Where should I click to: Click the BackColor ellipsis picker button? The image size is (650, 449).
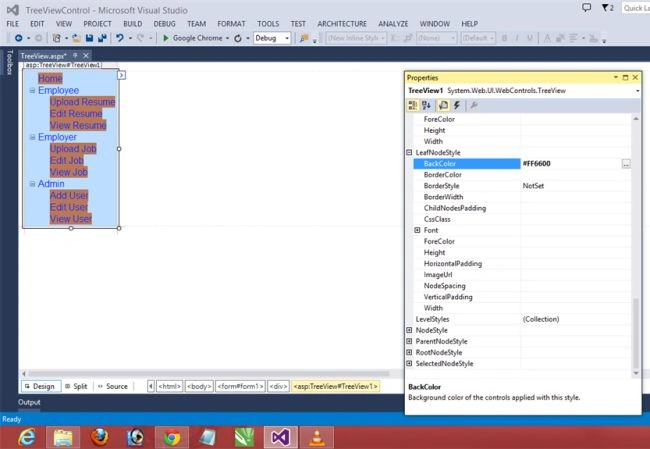[626, 164]
